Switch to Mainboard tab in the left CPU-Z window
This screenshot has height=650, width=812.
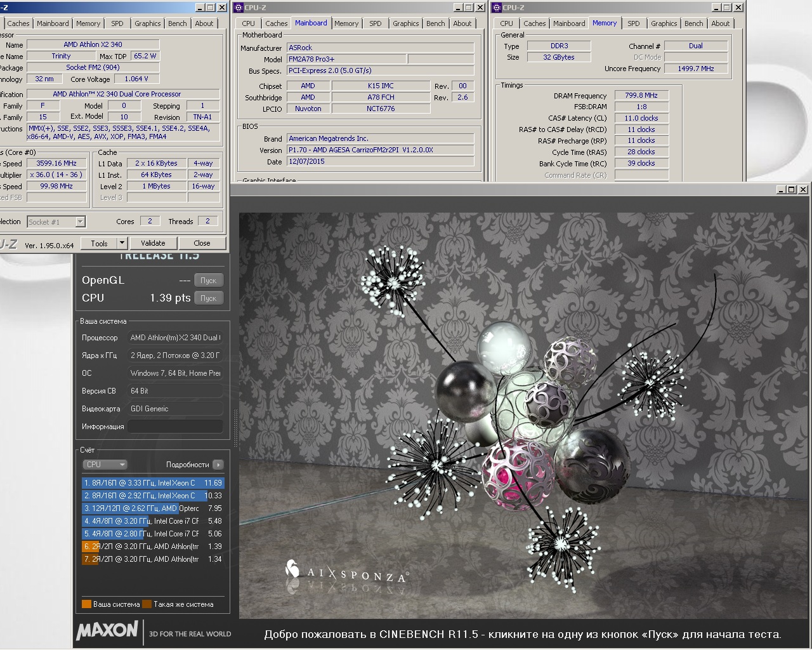point(53,23)
